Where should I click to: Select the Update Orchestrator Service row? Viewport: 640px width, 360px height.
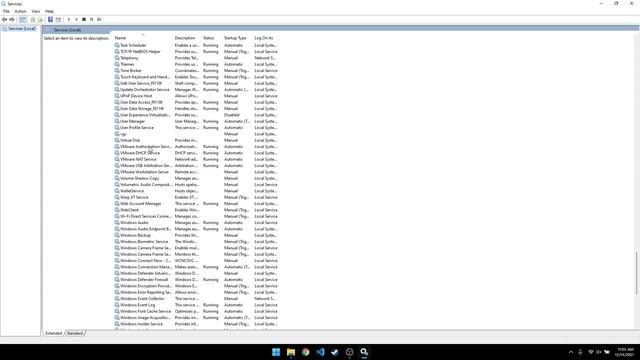click(196, 90)
